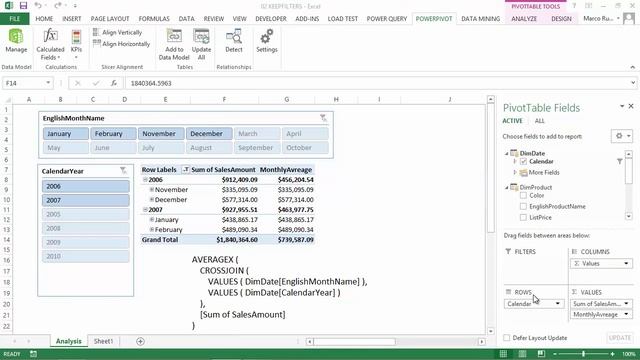Collapse the 2007 row group

pos(145,210)
